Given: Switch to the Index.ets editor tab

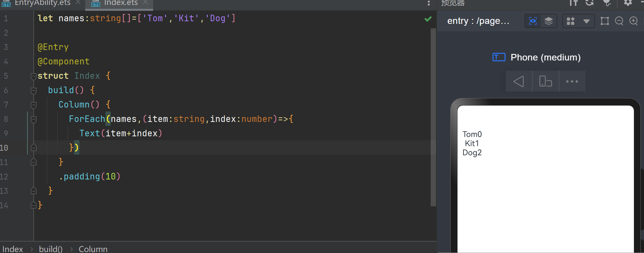Looking at the screenshot, I should [121, 3].
